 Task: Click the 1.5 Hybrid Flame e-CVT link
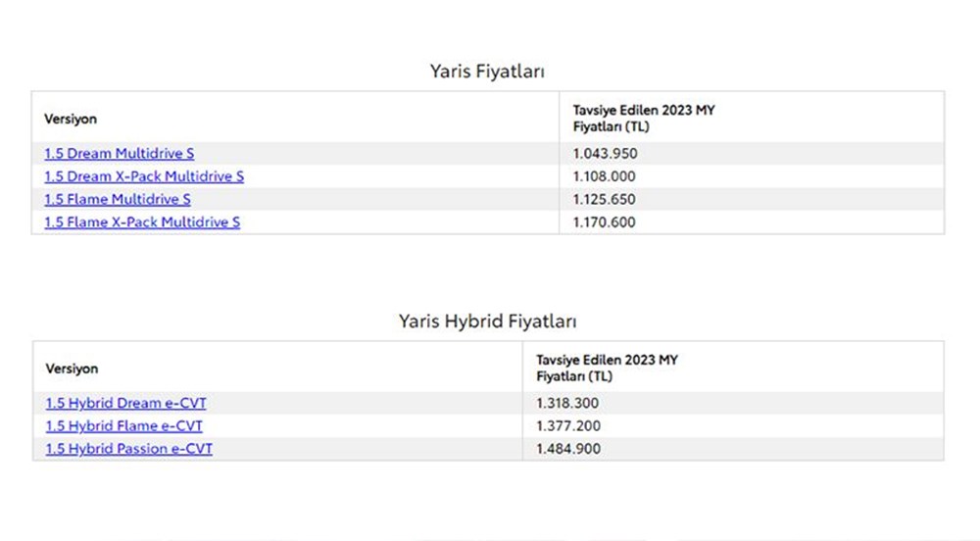(124, 426)
